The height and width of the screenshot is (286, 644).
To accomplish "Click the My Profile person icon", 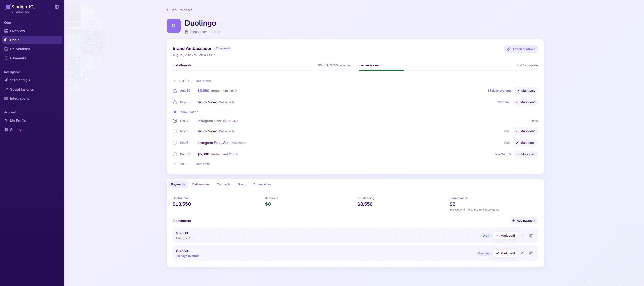I will (6, 121).
